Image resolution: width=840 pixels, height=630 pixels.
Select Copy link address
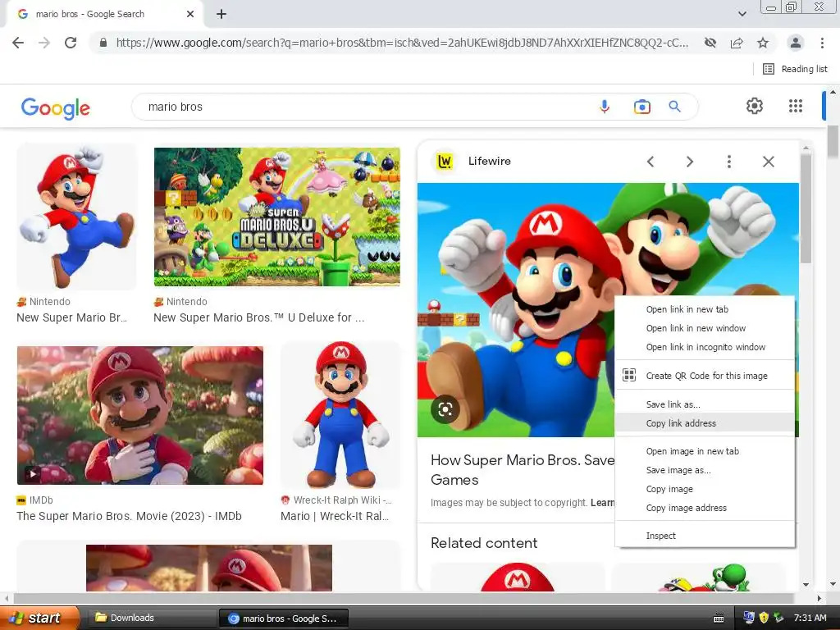[705, 423]
